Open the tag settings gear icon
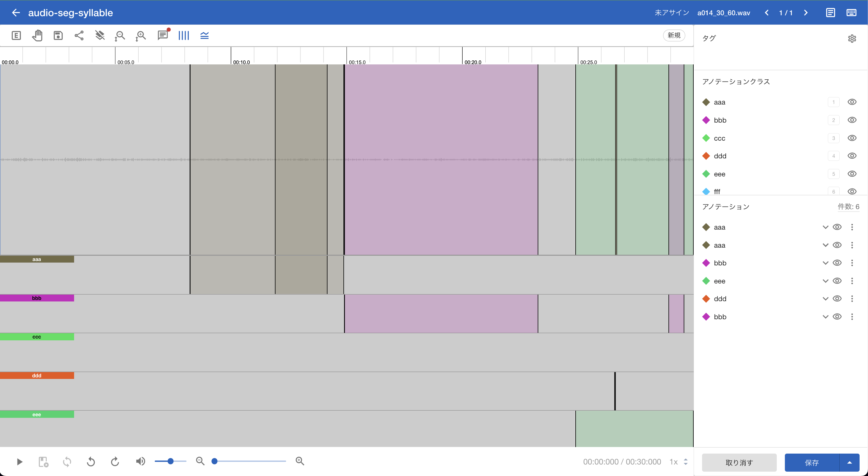This screenshot has width=868, height=476. pos(852,38)
